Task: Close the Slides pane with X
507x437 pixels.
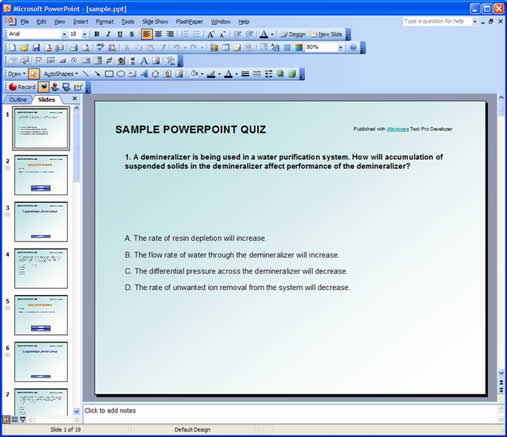Action: coord(75,99)
